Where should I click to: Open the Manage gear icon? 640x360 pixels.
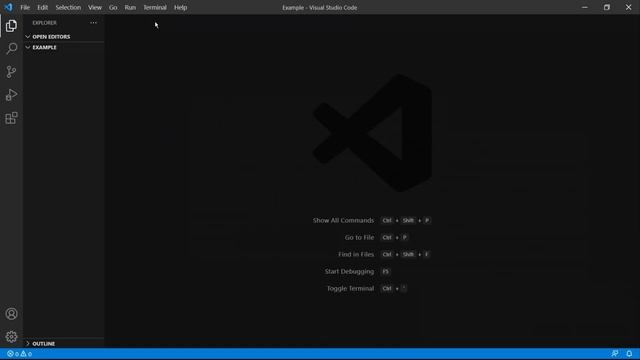(11, 337)
